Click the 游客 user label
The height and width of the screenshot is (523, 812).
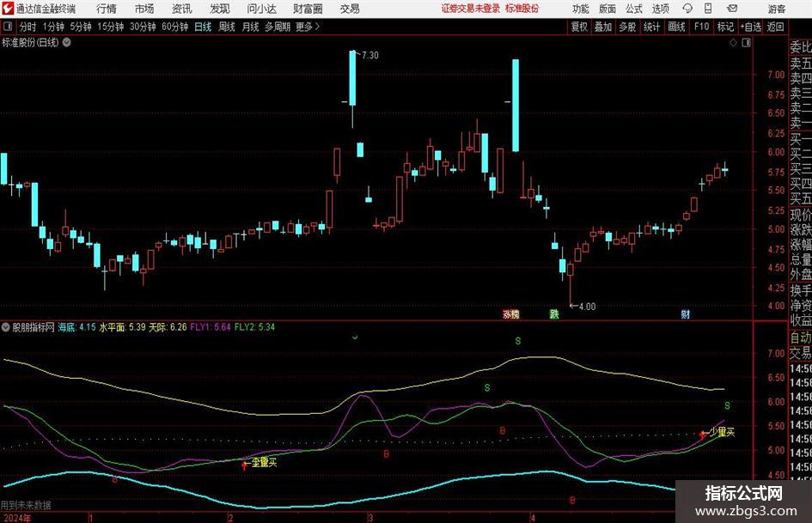point(776,9)
